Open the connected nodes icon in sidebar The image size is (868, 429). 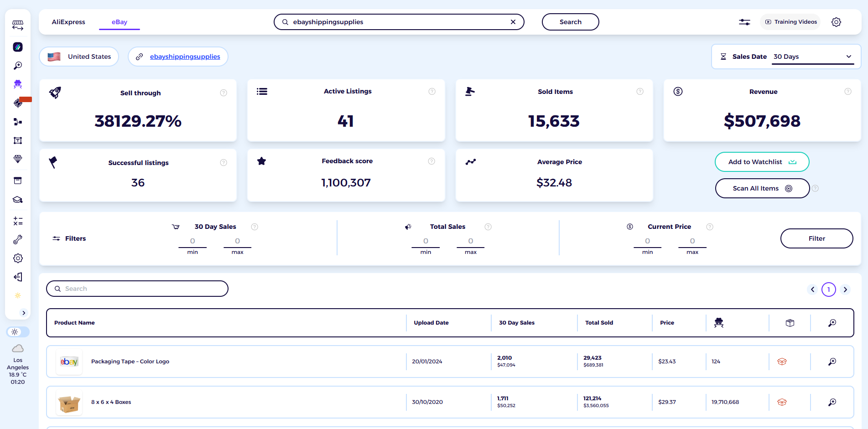(18, 122)
